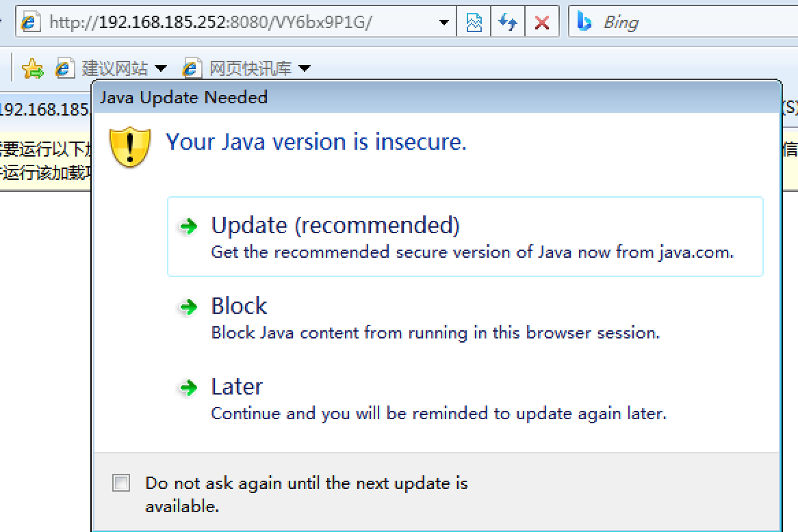The width and height of the screenshot is (798, 532).
Task: Click the green arrow beside Block
Action: [188, 308]
